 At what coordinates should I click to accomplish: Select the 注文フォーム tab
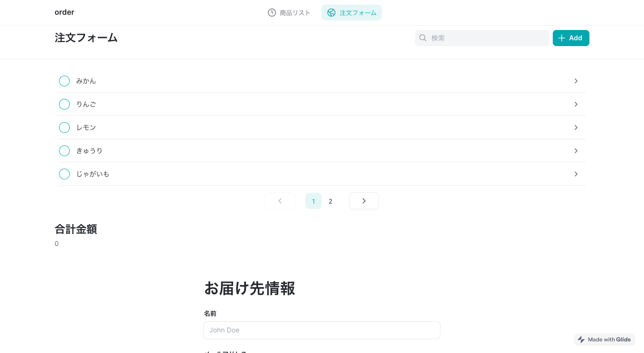tap(352, 13)
